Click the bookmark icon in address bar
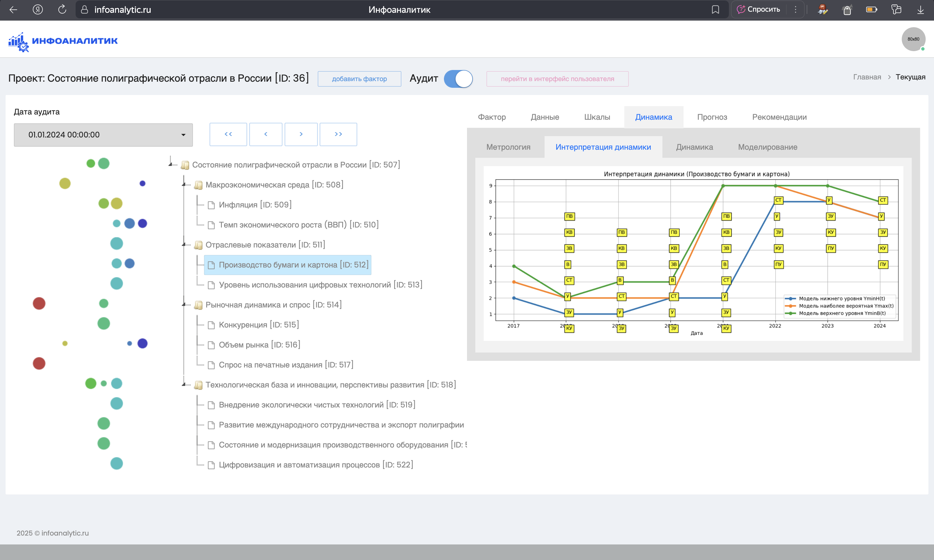 [x=715, y=10]
